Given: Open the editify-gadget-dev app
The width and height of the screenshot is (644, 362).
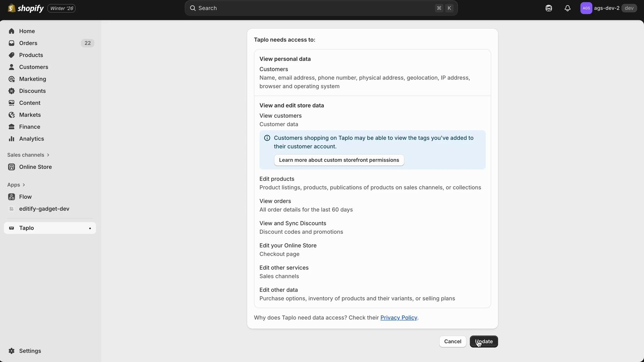Looking at the screenshot, I should click(44, 209).
